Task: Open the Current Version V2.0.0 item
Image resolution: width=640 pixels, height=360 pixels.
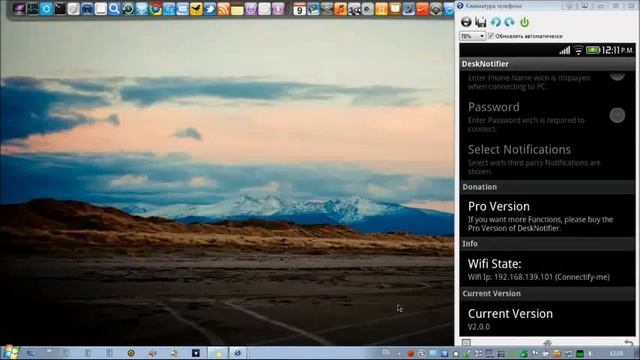Action: click(x=547, y=319)
